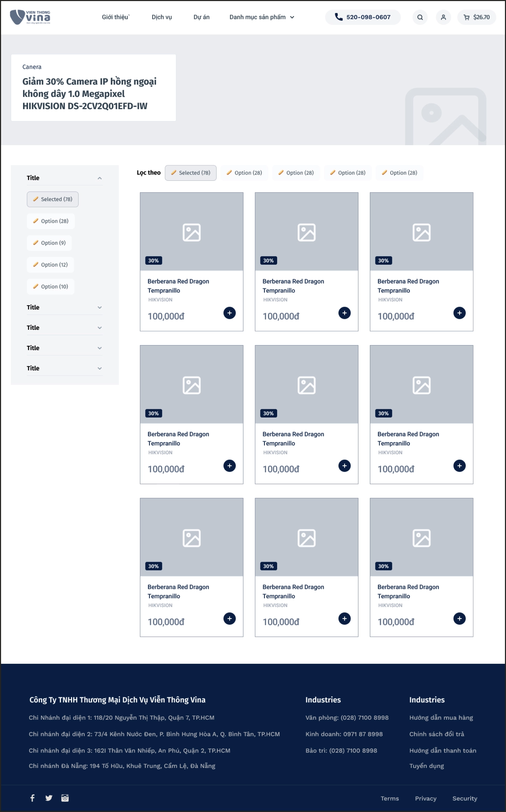Open the middle-row center product image

[307, 384]
